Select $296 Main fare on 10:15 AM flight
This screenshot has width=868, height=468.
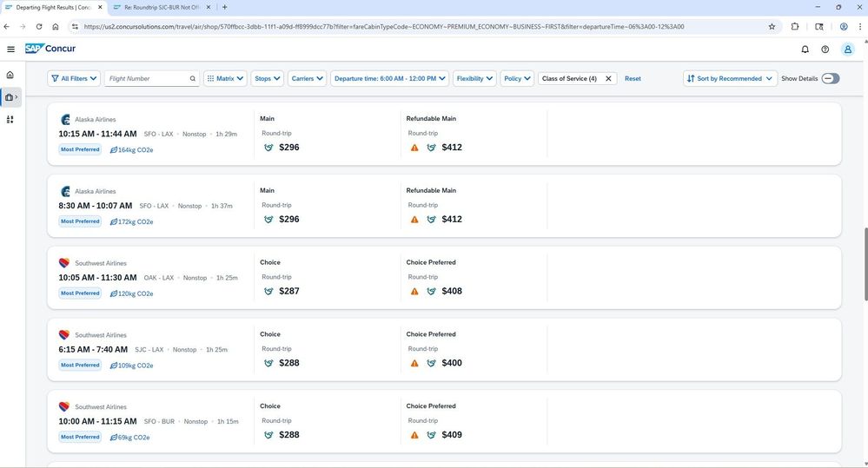click(289, 148)
